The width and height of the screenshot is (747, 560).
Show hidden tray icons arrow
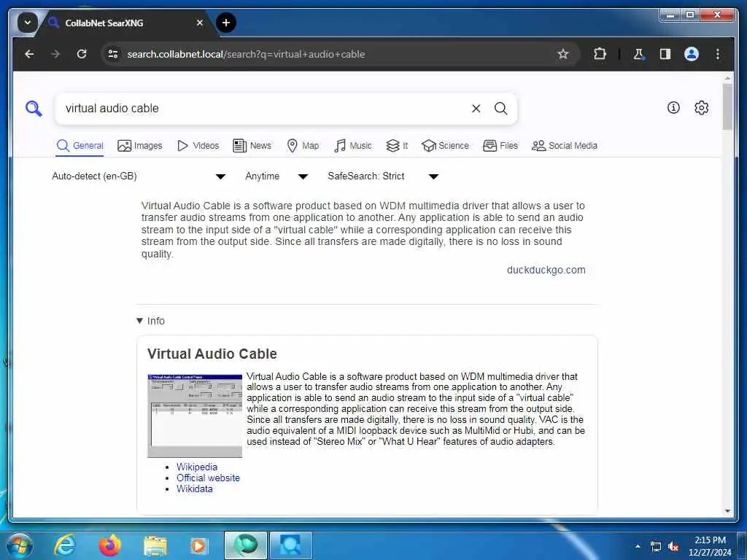coord(638,546)
